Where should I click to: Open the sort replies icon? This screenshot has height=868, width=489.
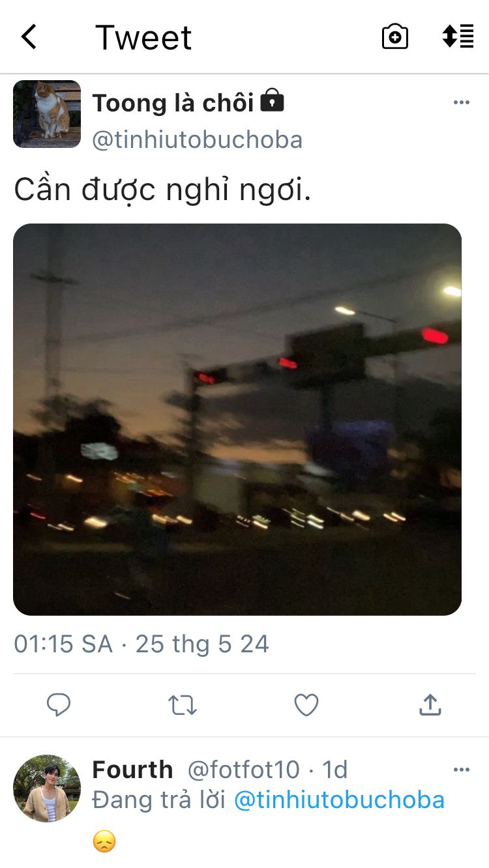point(458,36)
